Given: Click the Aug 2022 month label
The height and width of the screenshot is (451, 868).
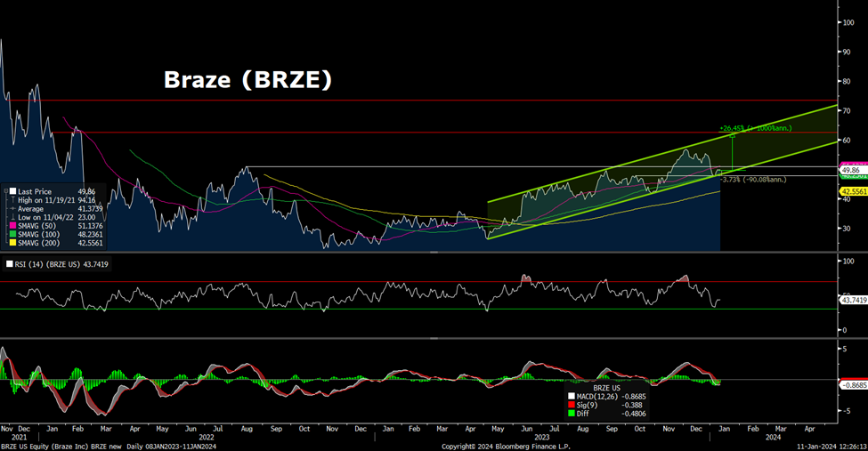Looking at the screenshot, I should click(x=247, y=429).
